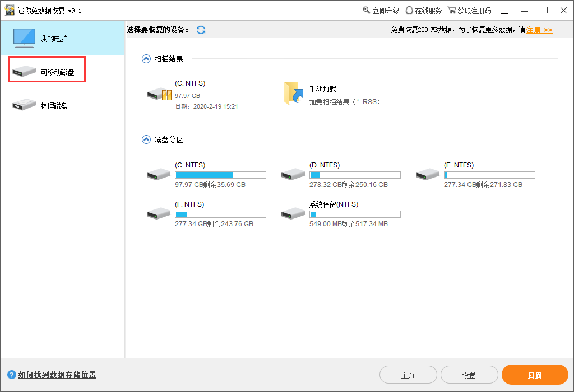Open 设置 settings button

coord(469,375)
